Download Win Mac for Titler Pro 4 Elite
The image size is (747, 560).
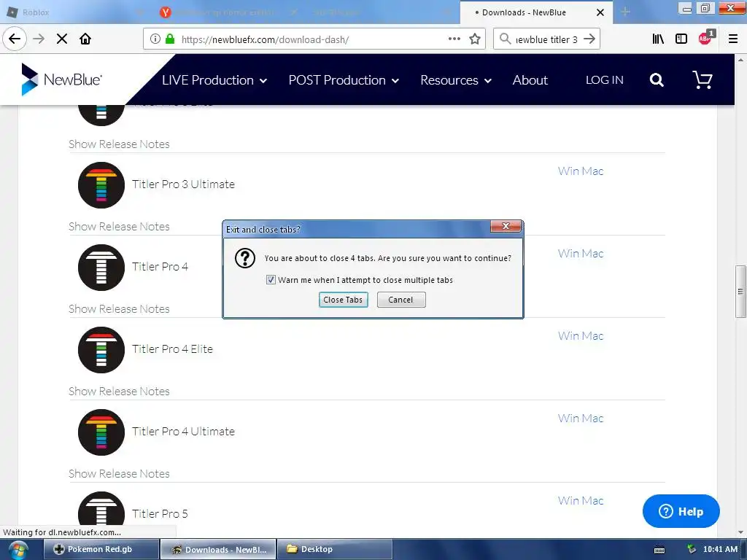pos(581,335)
